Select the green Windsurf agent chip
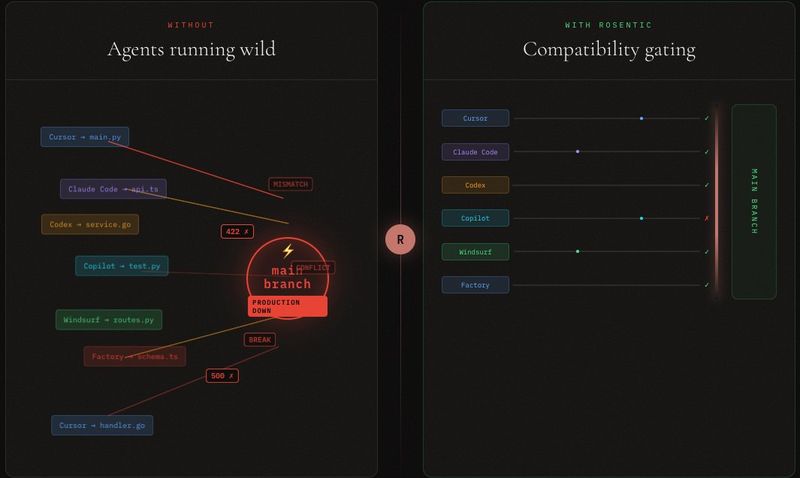The width and height of the screenshot is (800, 478). [x=475, y=252]
